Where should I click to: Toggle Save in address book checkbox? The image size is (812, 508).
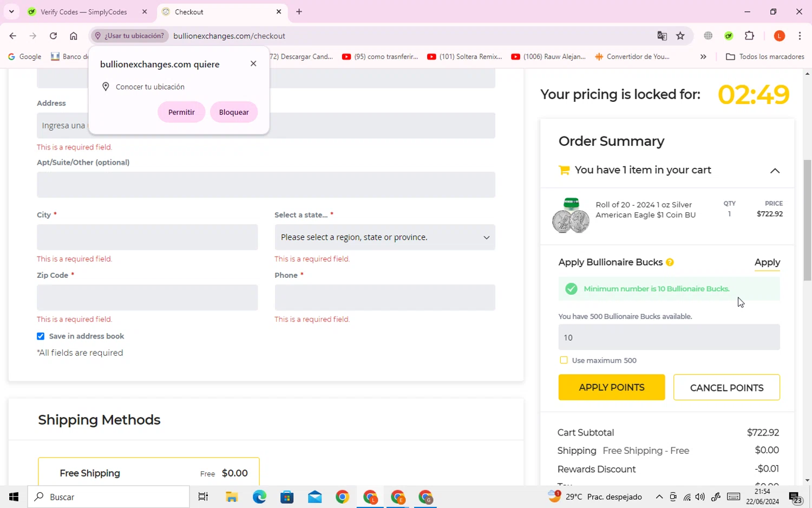point(41,336)
